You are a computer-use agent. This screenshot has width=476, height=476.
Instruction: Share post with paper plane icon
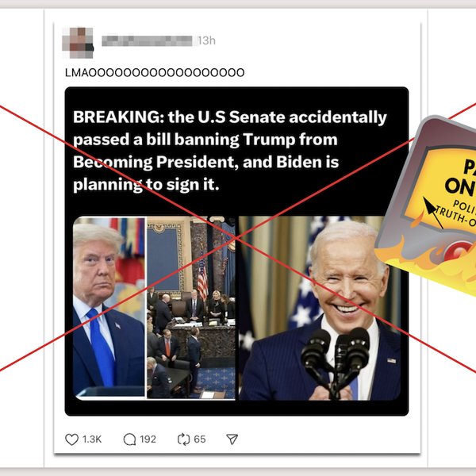(232, 440)
